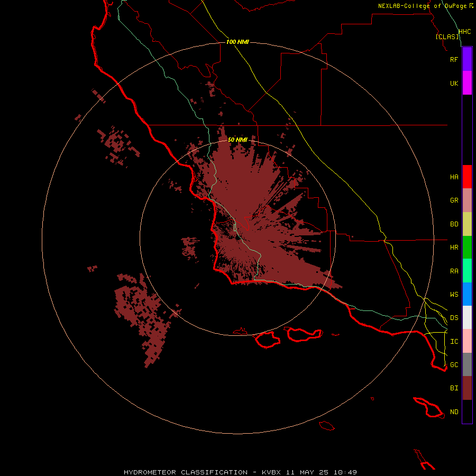Click the HR legend label
This screenshot has width=476, height=476.
coord(454,248)
